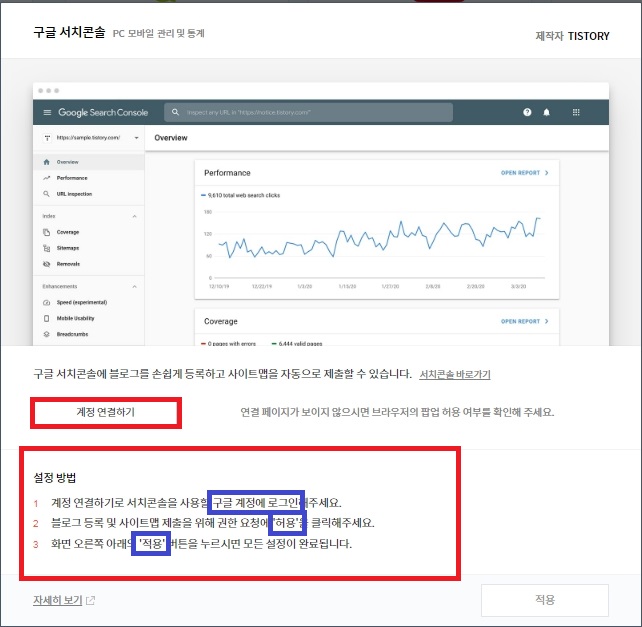Click the Inspect any URL search field
The height and width of the screenshot is (627, 642).
[308, 112]
